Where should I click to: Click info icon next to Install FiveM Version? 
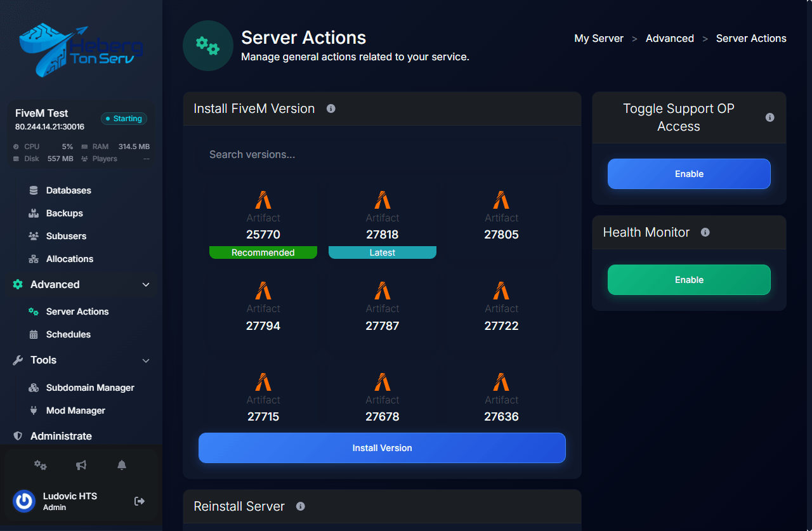pyautogui.click(x=331, y=108)
